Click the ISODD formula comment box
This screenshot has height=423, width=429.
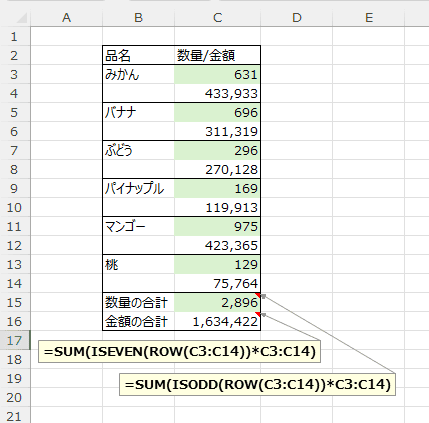(x=257, y=384)
